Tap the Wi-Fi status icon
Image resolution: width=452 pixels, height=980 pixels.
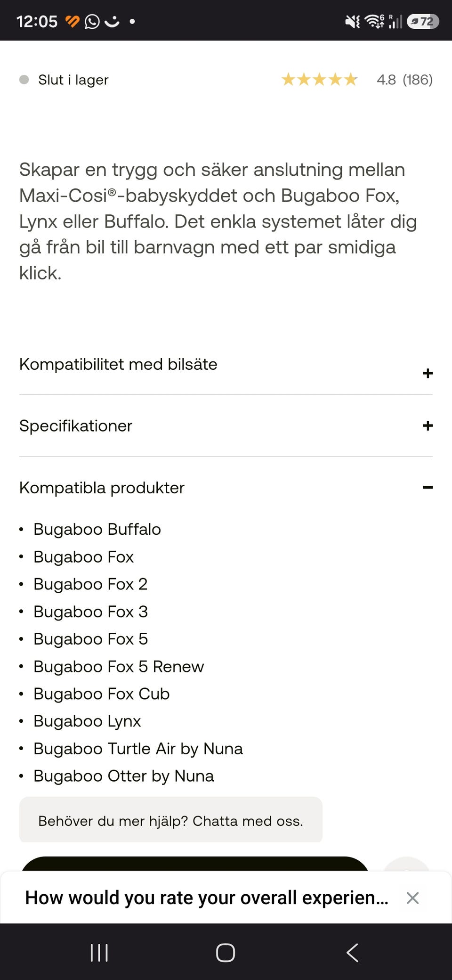(x=375, y=22)
